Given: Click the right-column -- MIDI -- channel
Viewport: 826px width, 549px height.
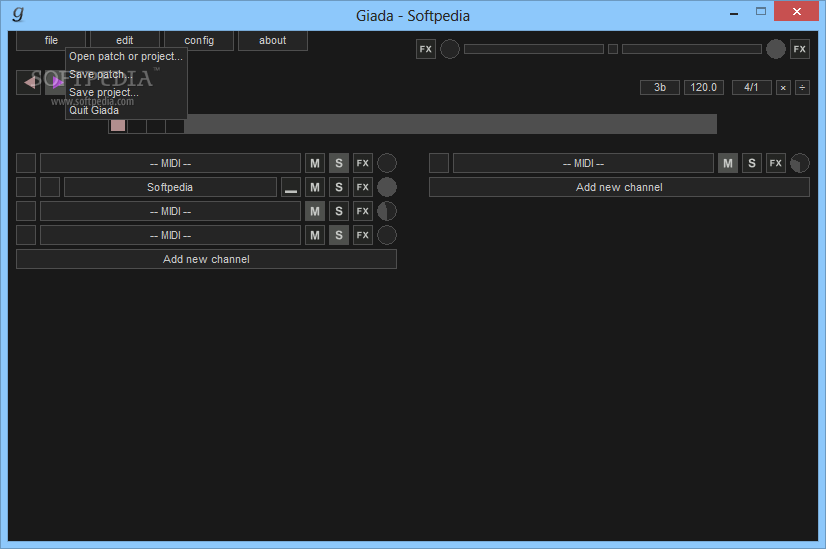Looking at the screenshot, I should tap(583, 163).
